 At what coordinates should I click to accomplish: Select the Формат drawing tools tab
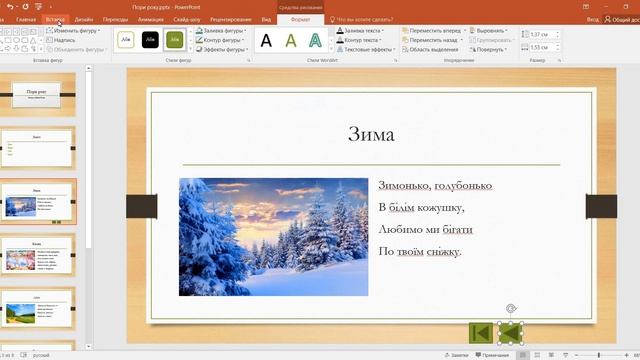pyautogui.click(x=300, y=20)
